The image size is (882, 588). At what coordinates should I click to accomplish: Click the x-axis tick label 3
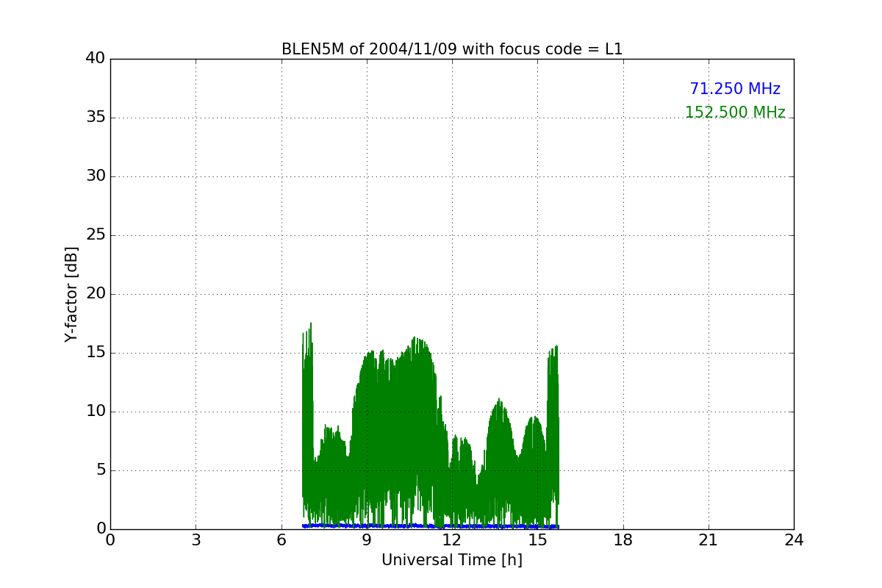196,540
